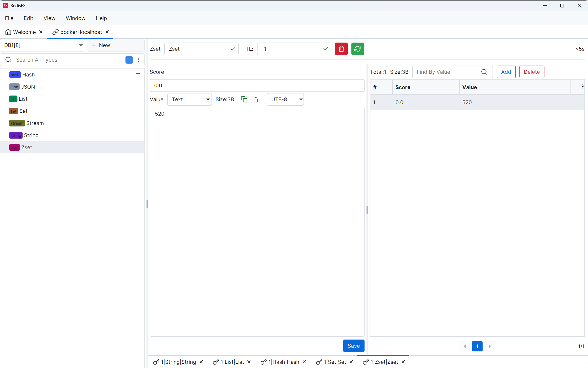This screenshot has height=368, width=588.
Task: Open the table column options three-dot menu
Action: [x=583, y=87]
